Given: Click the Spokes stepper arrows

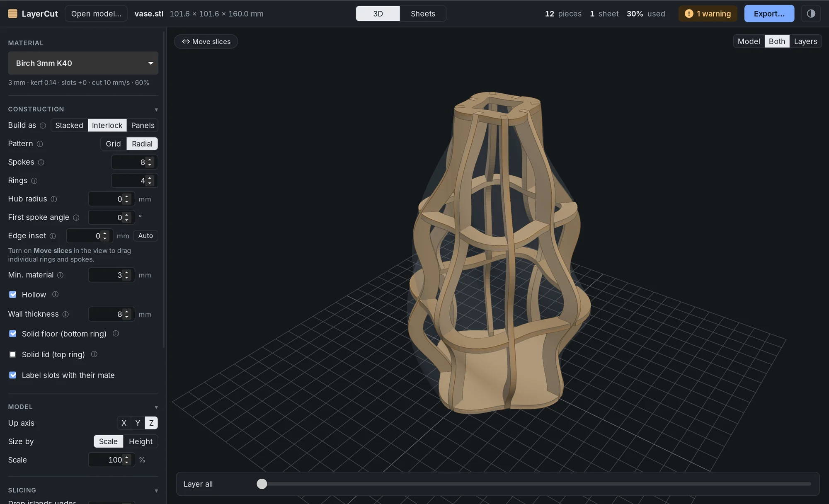Looking at the screenshot, I should tap(150, 162).
